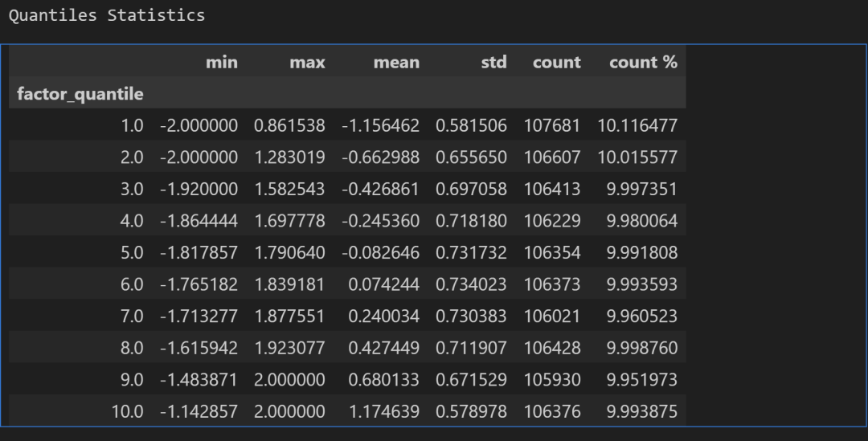Click the 'mean' column header

click(x=396, y=62)
